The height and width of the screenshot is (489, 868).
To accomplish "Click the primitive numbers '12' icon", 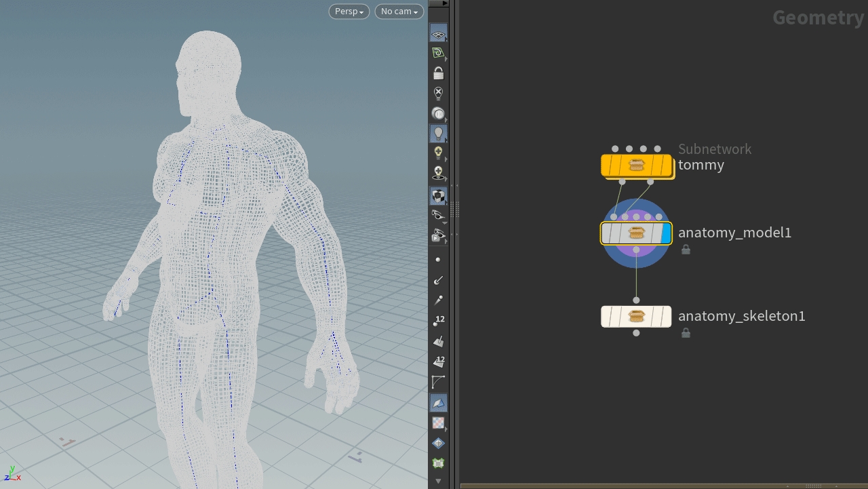I will [x=438, y=361].
